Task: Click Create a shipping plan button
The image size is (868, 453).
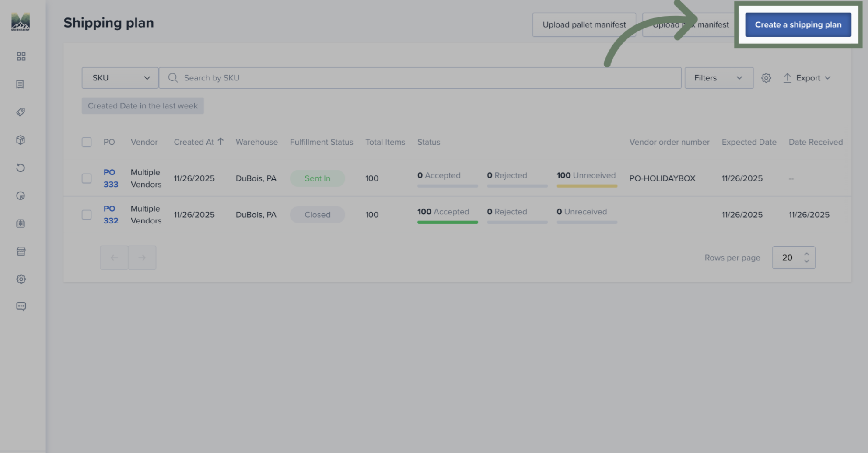Action: click(798, 25)
